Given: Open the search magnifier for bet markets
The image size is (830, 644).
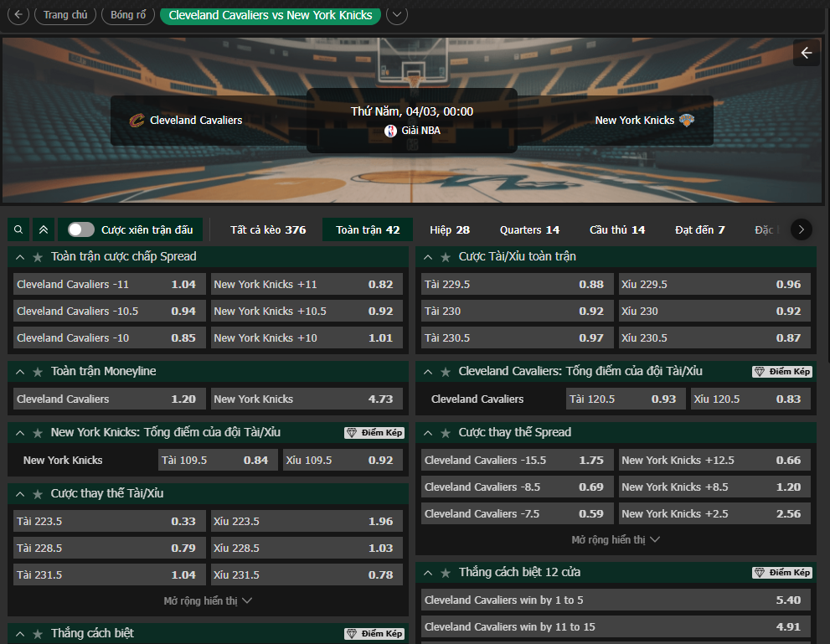Looking at the screenshot, I should tap(18, 229).
